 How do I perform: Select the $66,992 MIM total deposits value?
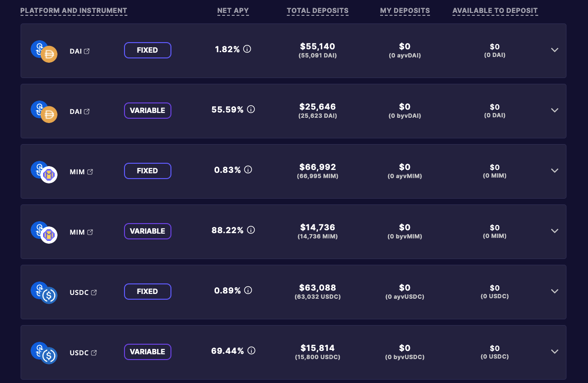coord(317,167)
